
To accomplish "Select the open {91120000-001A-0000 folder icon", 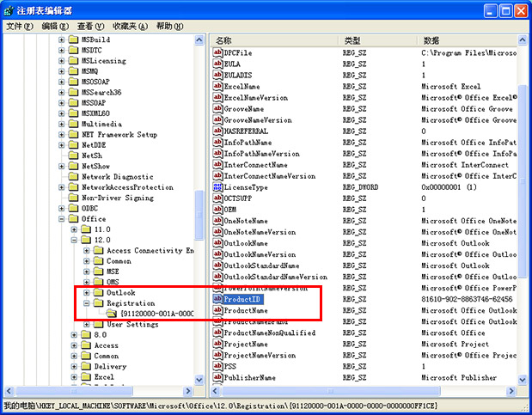I will pyautogui.click(x=111, y=314).
